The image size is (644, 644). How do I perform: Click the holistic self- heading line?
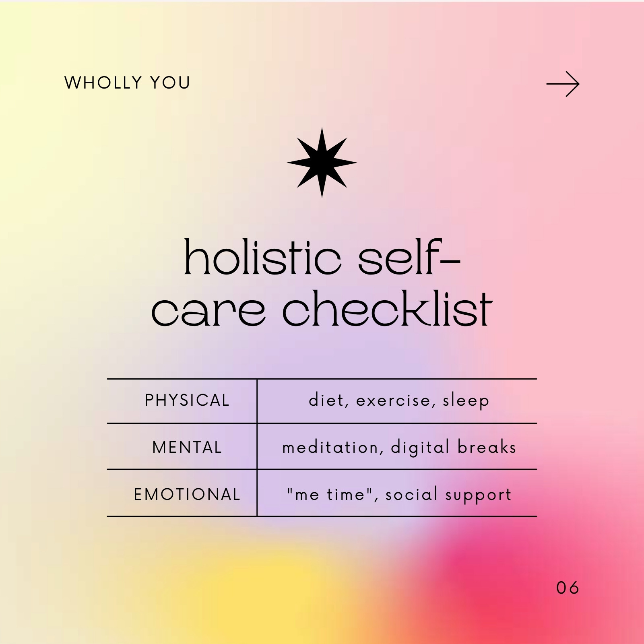pos(322,258)
